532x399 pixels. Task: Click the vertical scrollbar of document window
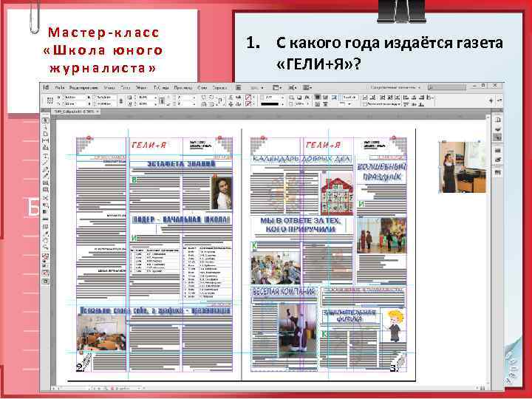point(488,250)
